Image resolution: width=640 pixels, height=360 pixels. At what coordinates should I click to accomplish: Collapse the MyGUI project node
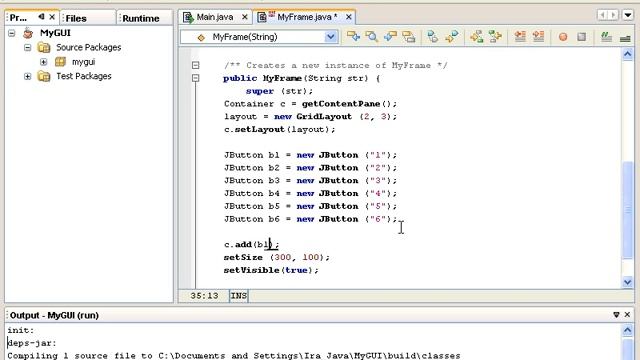[x=12, y=33]
